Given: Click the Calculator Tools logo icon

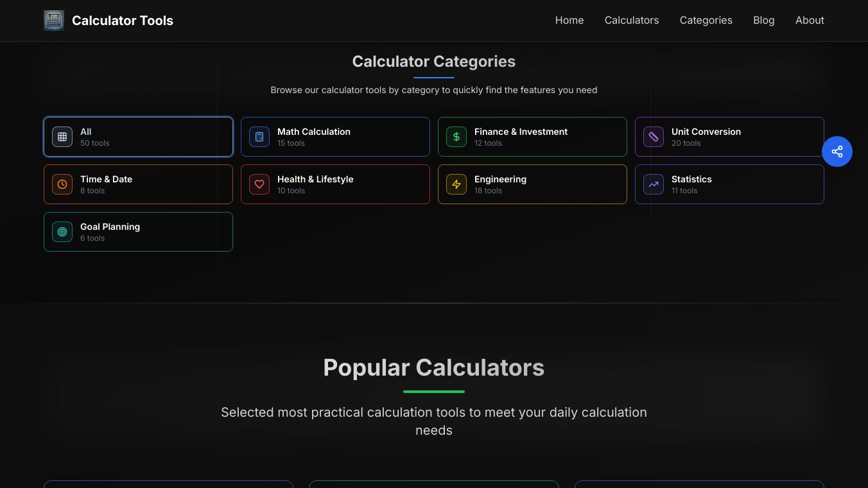Looking at the screenshot, I should (54, 21).
